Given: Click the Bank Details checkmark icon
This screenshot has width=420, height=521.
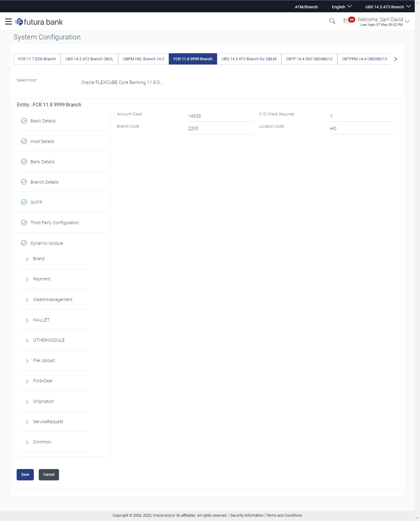Looking at the screenshot, I should point(24,161).
